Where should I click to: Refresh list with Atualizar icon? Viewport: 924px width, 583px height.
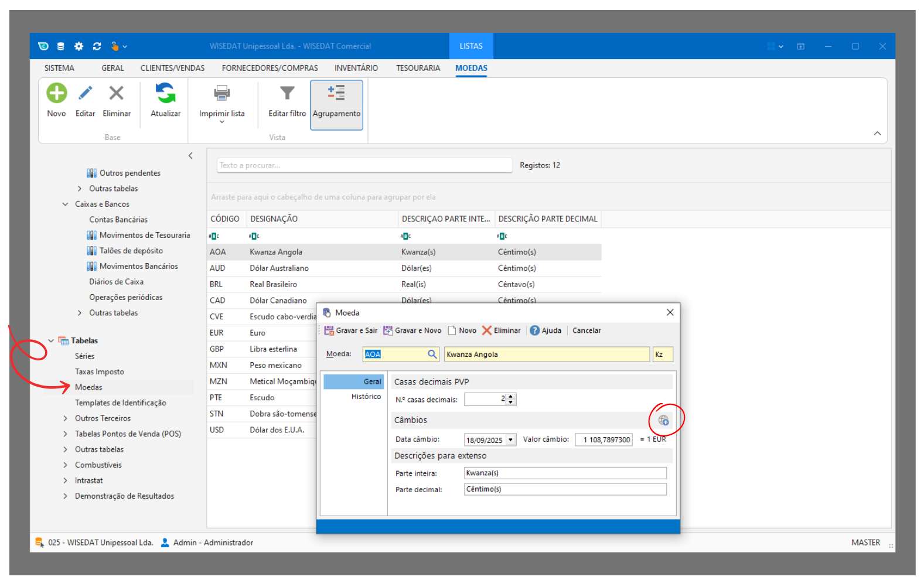[165, 93]
